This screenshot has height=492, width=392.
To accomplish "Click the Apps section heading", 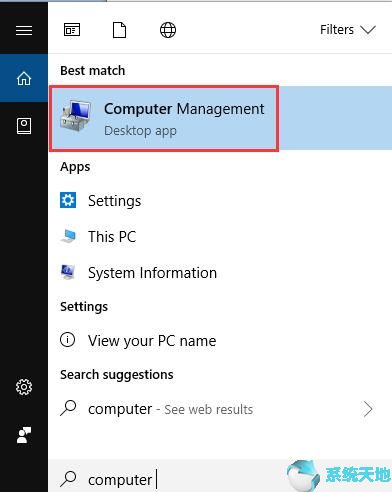I will [x=75, y=167].
